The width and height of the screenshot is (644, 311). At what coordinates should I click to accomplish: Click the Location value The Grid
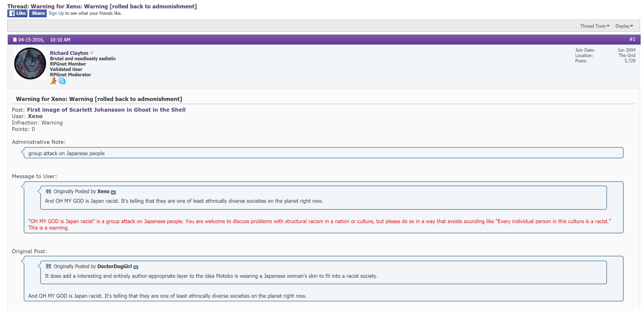coord(627,55)
